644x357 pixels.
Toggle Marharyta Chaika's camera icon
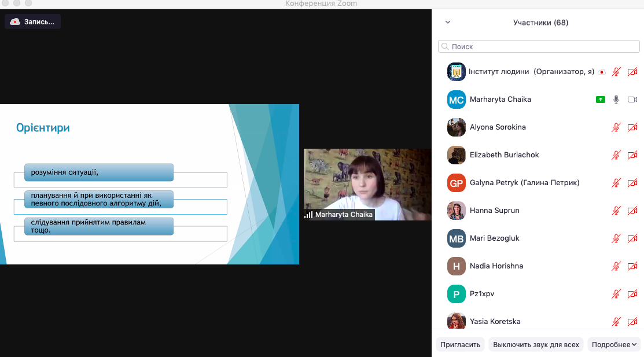click(632, 100)
